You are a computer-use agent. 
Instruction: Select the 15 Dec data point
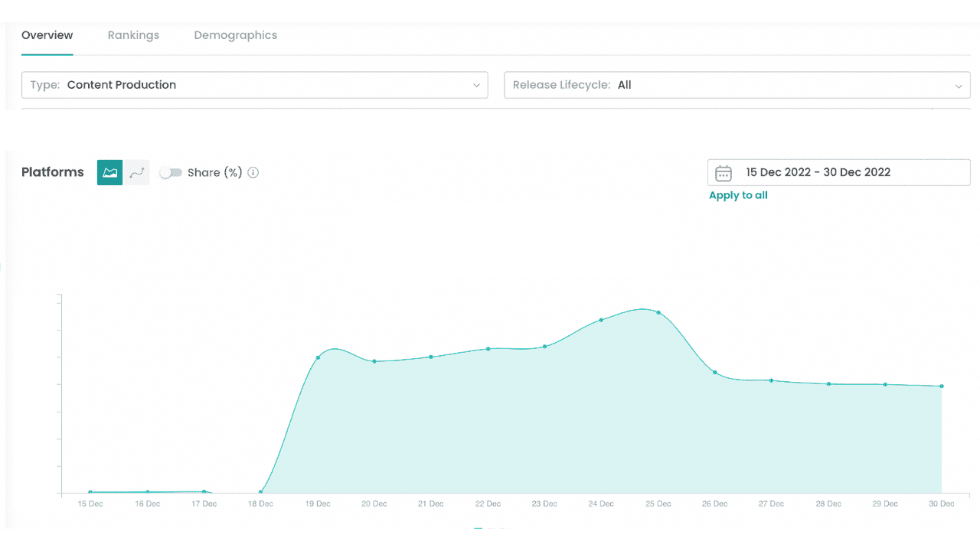point(90,492)
